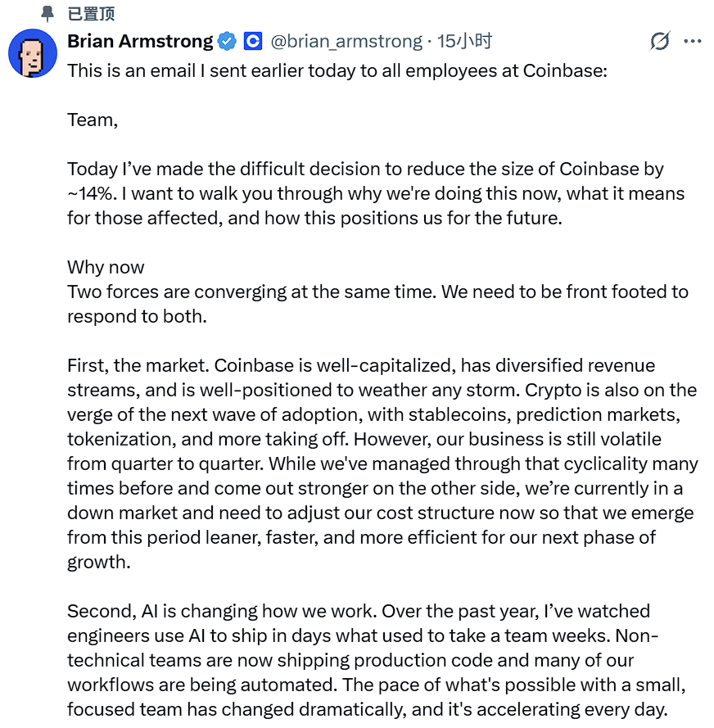Click the "Two forces are converging" sentence
714x728 pixels.
click(x=251, y=292)
